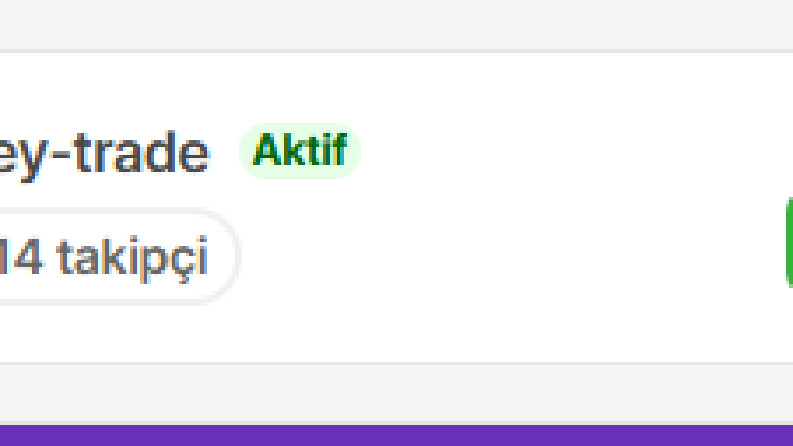
Task: Click the gray area below the card
Action: coord(396,393)
